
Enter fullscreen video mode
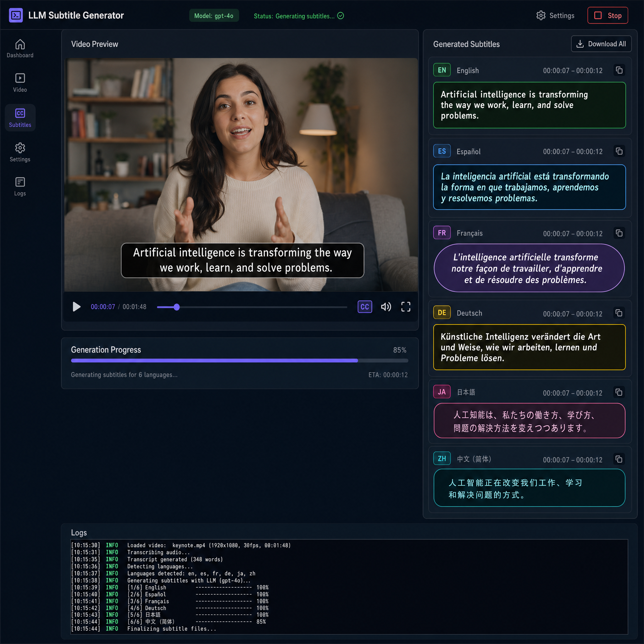click(x=406, y=307)
